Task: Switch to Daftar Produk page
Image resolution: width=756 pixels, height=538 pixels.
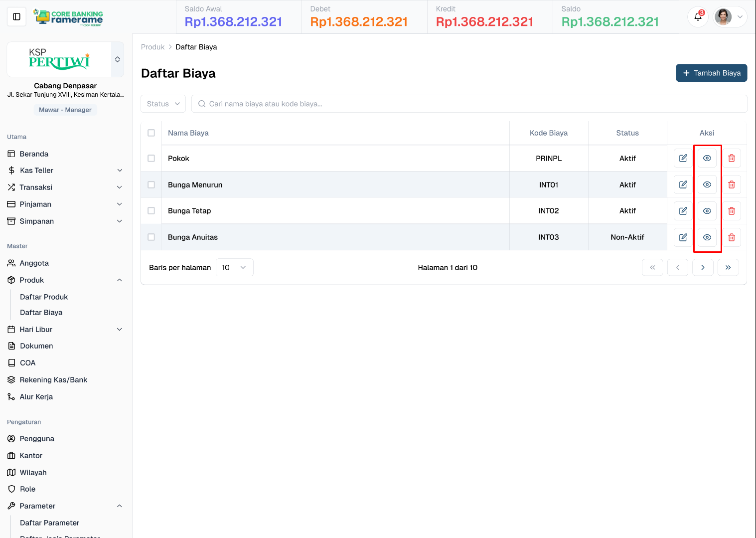Action: click(44, 297)
